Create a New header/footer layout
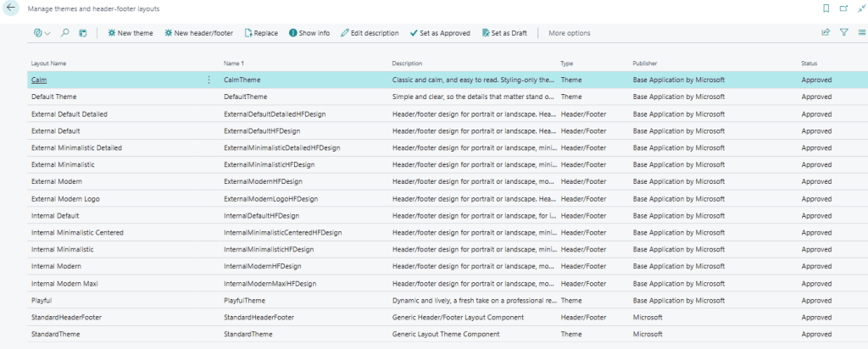Viewport: 868px width, 349px height. (x=198, y=33)
